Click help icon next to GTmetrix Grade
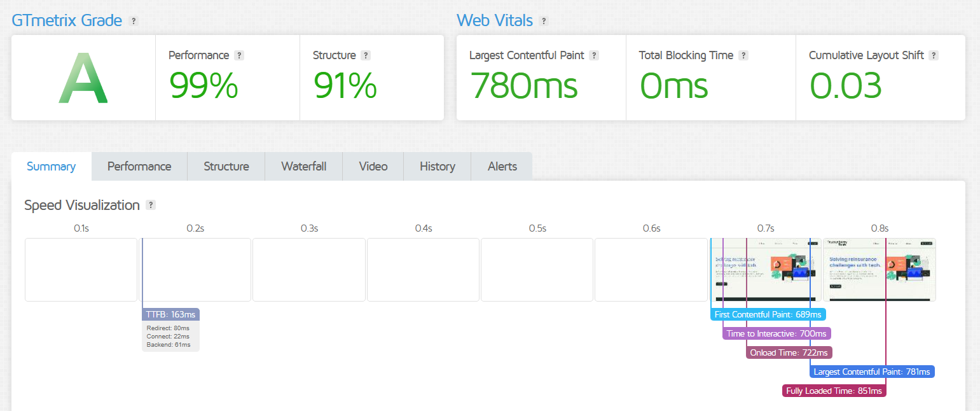The height and width of the screenshot is (411, 980). click(134, 21)
